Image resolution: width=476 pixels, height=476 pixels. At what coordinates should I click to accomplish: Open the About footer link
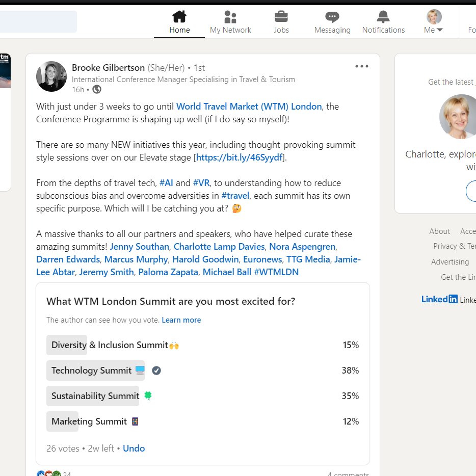pyautogui.click(x=439, y=231)
